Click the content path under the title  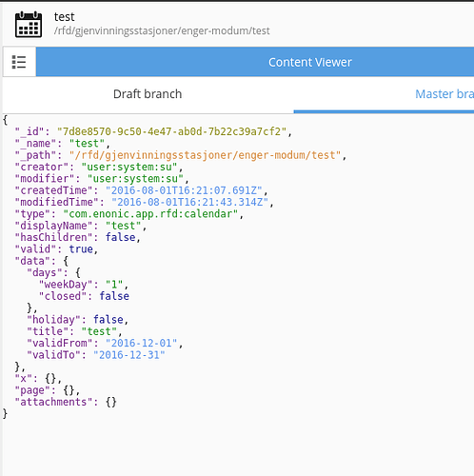point(162,30)
